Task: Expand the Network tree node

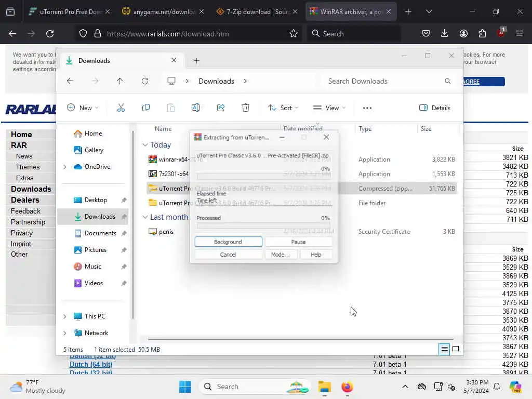Action: point(64,333)
